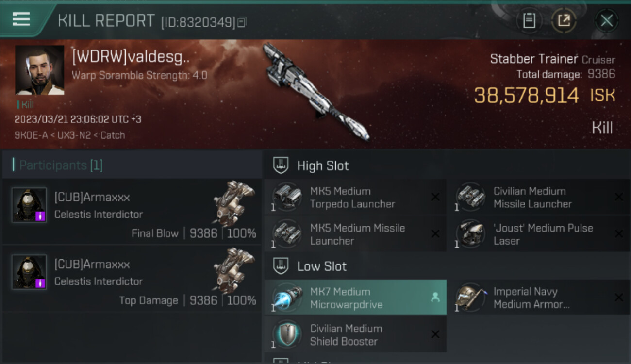631x364 pixels.
Task: Open Armaxxx Final Blow participant entry
Action: click(x=132, y=212)
